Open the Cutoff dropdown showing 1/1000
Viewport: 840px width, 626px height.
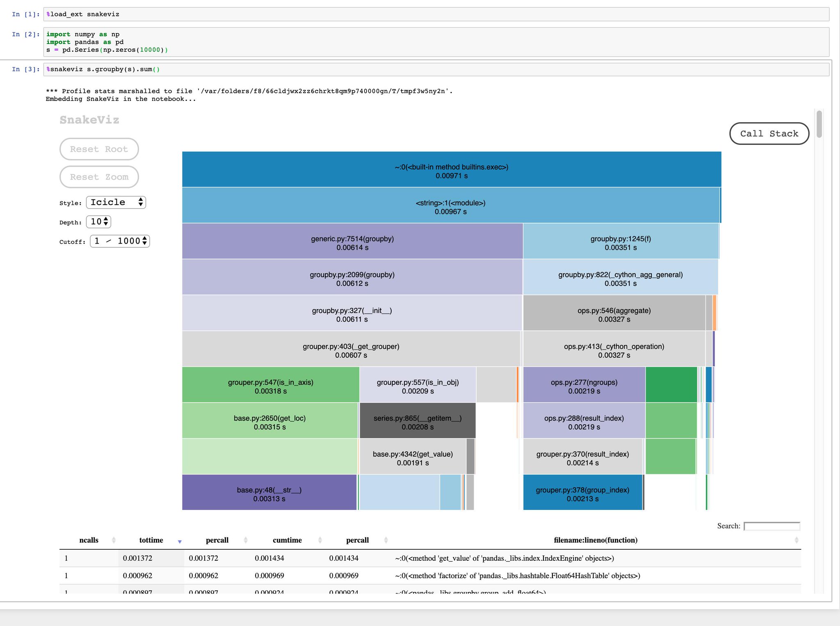[120, 241]
